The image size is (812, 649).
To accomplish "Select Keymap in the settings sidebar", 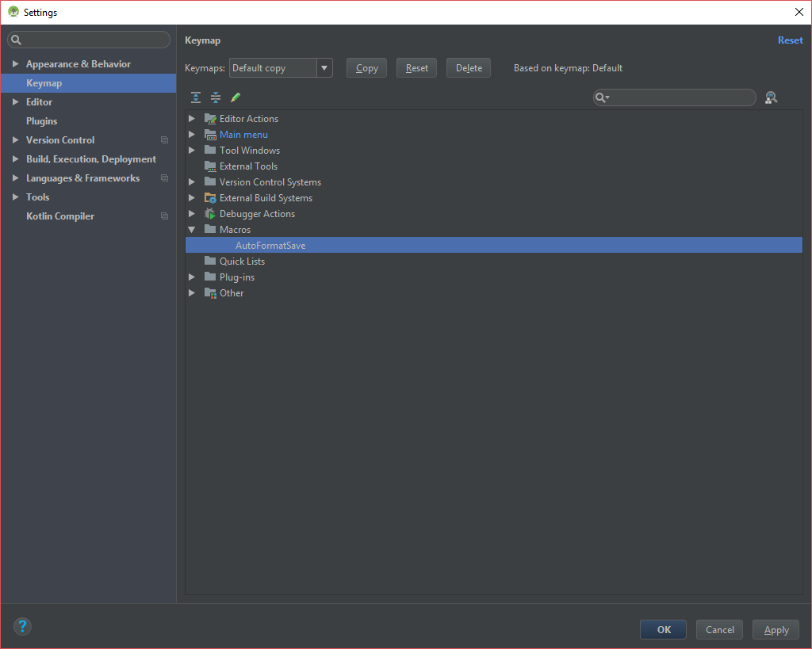I will click(88, 82).
